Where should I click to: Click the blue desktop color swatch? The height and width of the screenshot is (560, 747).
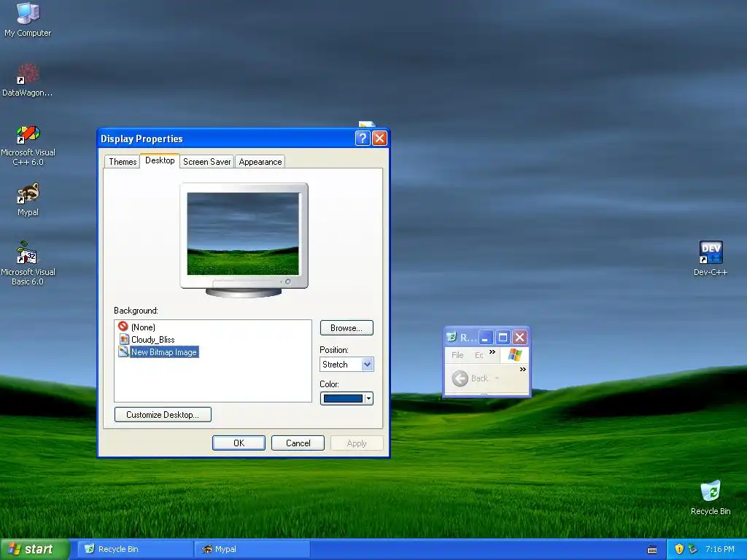pyautogui.click(x=343, y=399)
